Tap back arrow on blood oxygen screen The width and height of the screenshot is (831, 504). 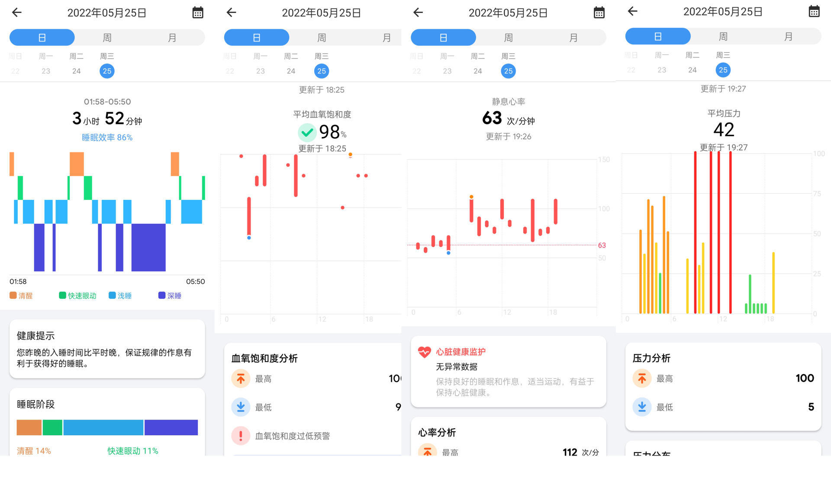[x=232, y=13]
